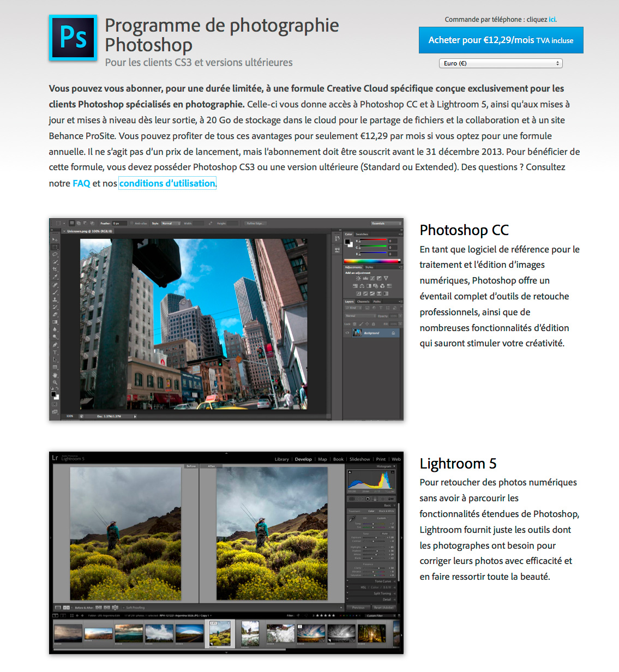Click the Feather value field in Photoshop
The width and height of the screenshot is (619, 672).
120,223
